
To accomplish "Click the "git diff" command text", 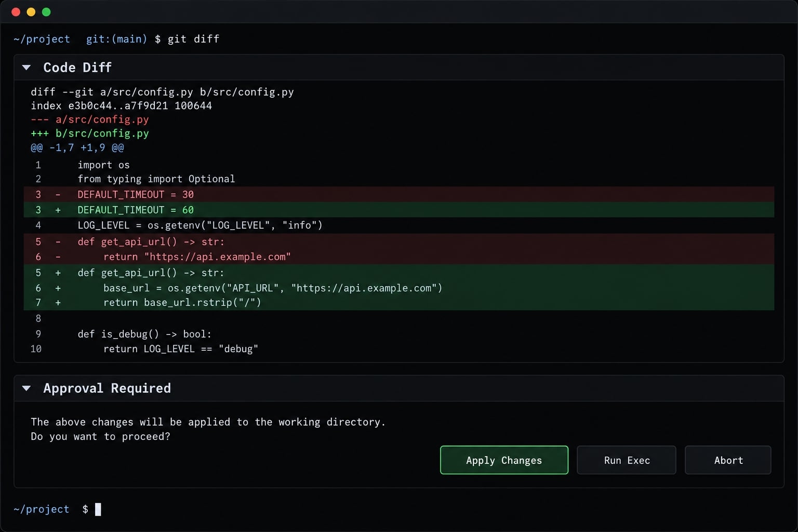I will click(193, 39).
